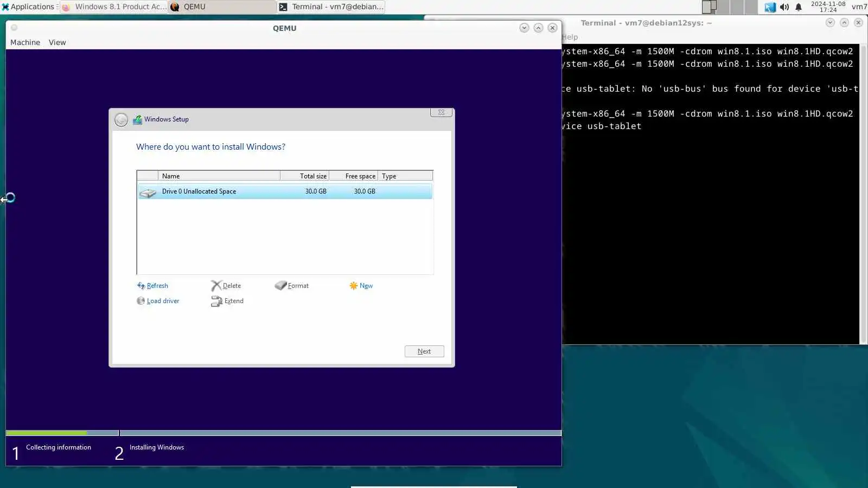Close the QEMU window

tap(552, 28)
